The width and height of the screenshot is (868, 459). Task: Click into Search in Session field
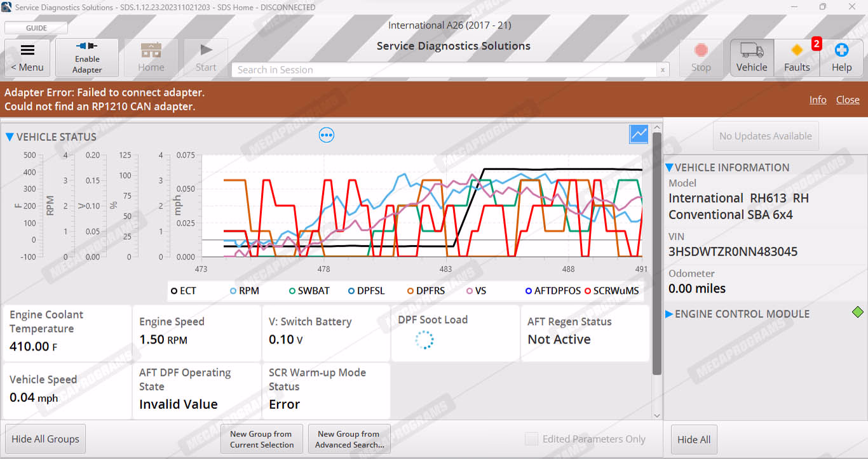coord(444,70)
